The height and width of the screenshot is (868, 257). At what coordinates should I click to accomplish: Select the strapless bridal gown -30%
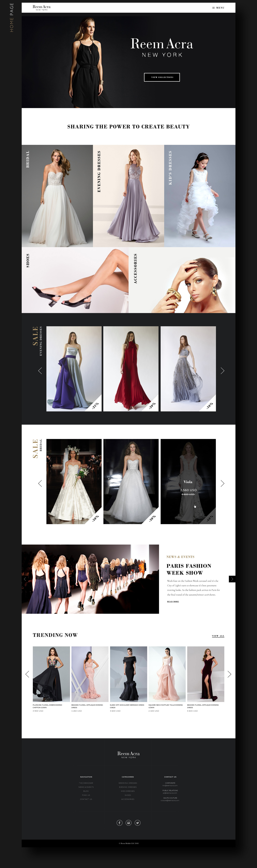pyautogui.click(x=131, y=481)
